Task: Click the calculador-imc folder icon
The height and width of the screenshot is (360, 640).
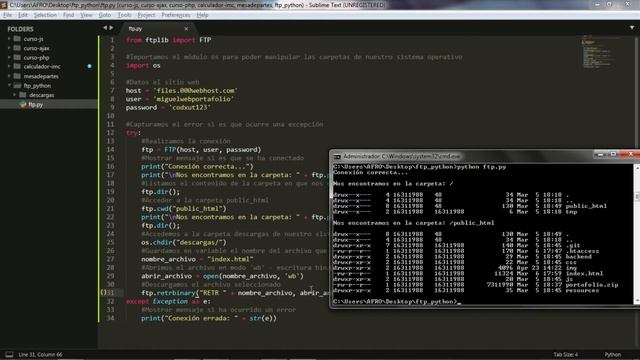Action: (17, 67)
